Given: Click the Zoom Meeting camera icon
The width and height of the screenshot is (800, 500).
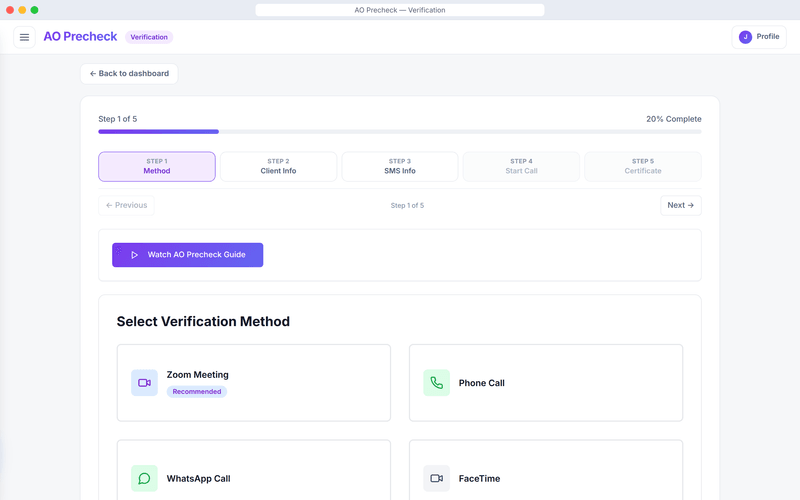Looking at the screenshot, I should [x=144, y=383].
